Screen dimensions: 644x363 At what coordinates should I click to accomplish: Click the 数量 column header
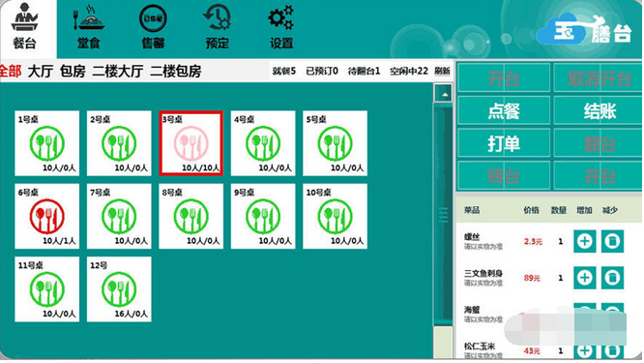pyautogui.click(x=559, y=210)
